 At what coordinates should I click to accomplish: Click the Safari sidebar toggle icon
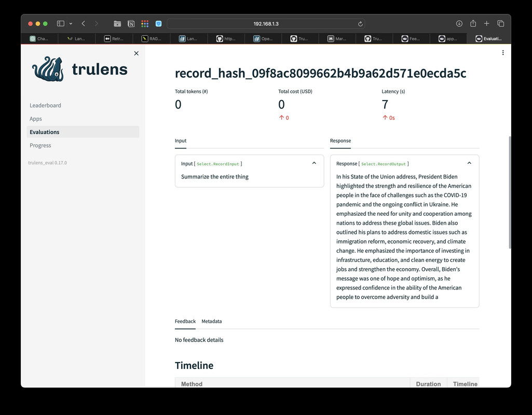60,23
